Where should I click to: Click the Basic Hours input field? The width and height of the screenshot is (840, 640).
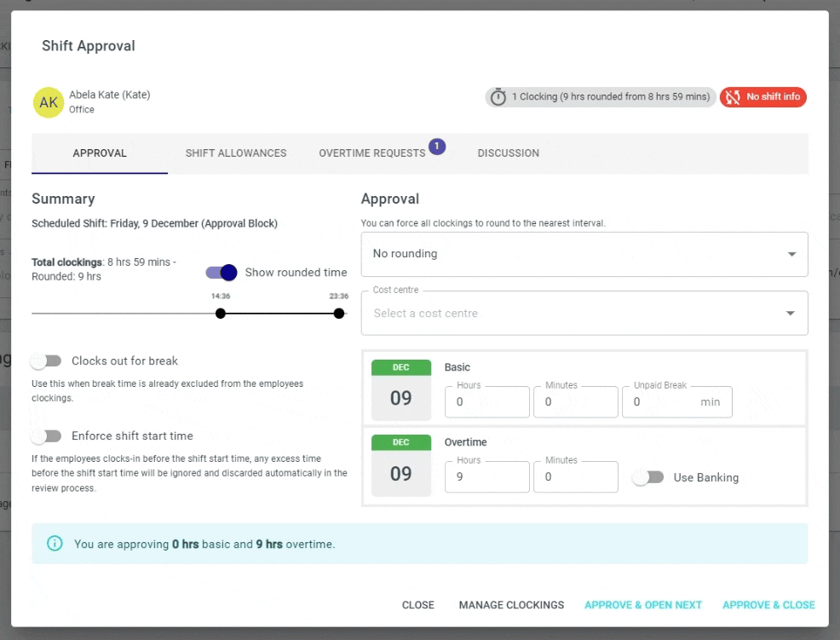(x=487, y=401)
